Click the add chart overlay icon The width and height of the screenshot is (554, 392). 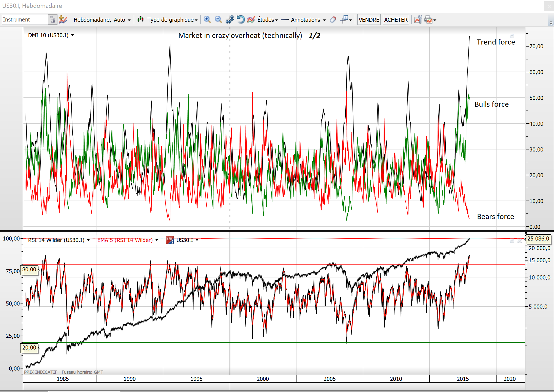[x=63, y=19]
